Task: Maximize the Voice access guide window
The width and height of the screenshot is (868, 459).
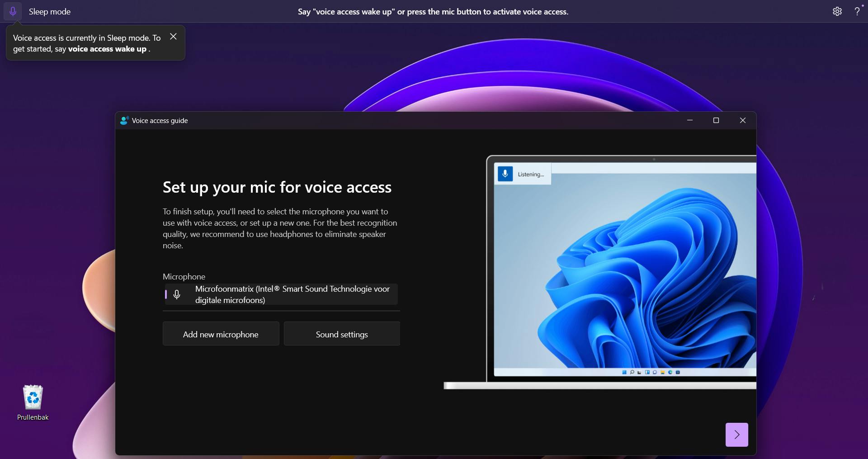Action: click(716, 120)
